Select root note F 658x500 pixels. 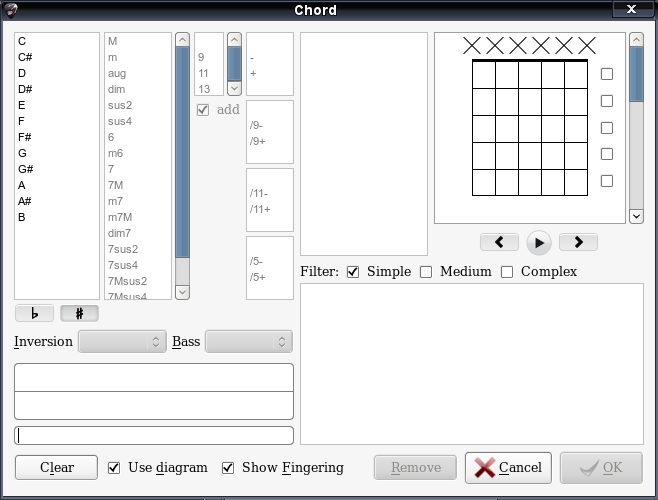[57, 121]
